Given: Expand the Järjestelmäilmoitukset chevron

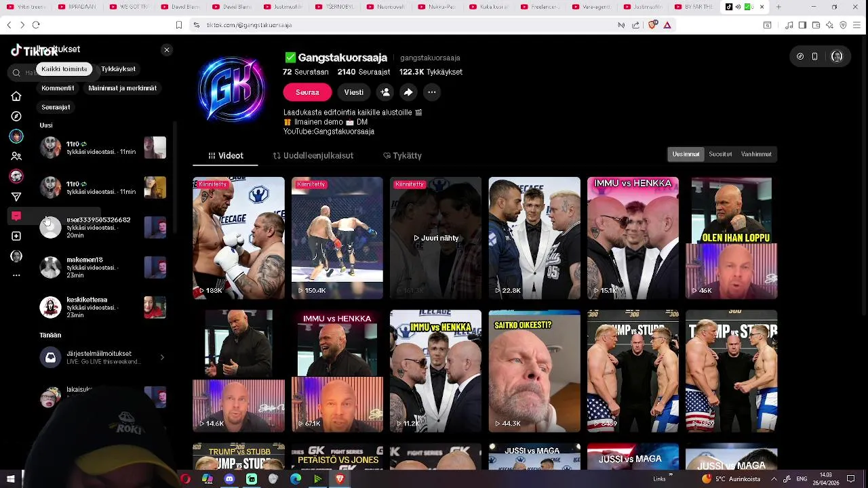Looking at the screenshot, I should [x=161, y=357].
